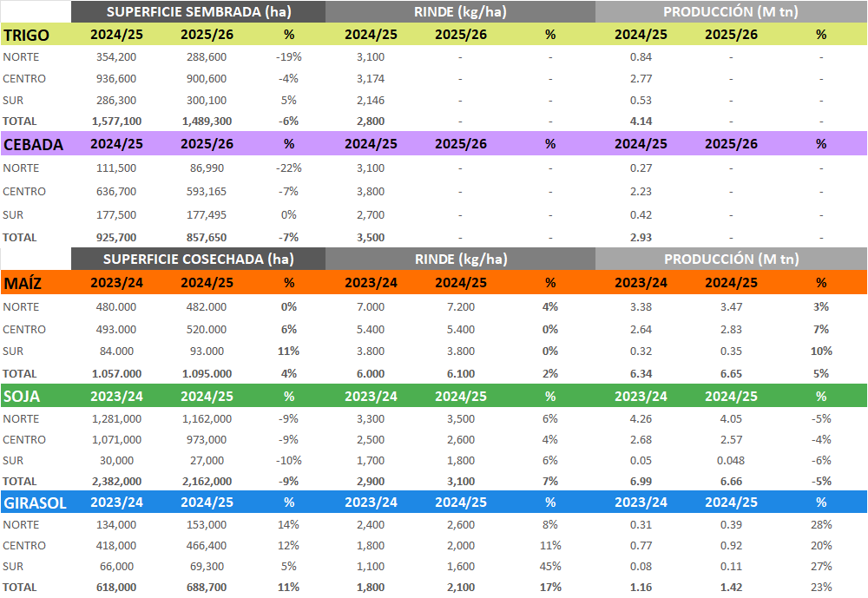Select girasol total production value 1.42
The height and width of the screenshot is (598, 868).
[731, 588]
